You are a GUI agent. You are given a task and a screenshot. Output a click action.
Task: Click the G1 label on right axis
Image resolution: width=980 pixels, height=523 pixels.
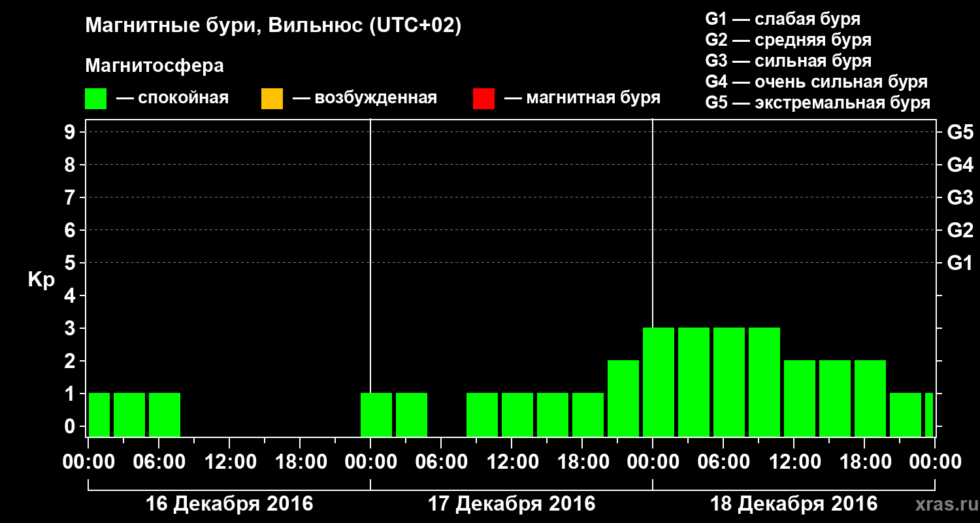[x=960, y=263]
